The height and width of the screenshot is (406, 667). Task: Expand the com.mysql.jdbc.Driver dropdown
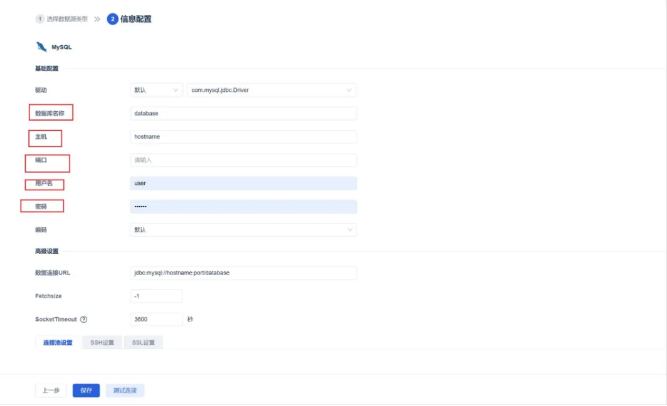click(x=272, y=90)
